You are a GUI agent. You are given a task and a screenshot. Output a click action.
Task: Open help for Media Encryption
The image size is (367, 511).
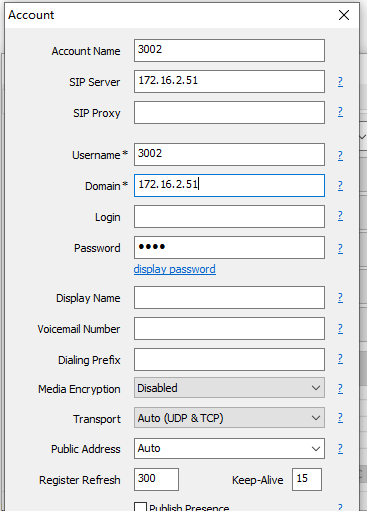pos(340,388)
